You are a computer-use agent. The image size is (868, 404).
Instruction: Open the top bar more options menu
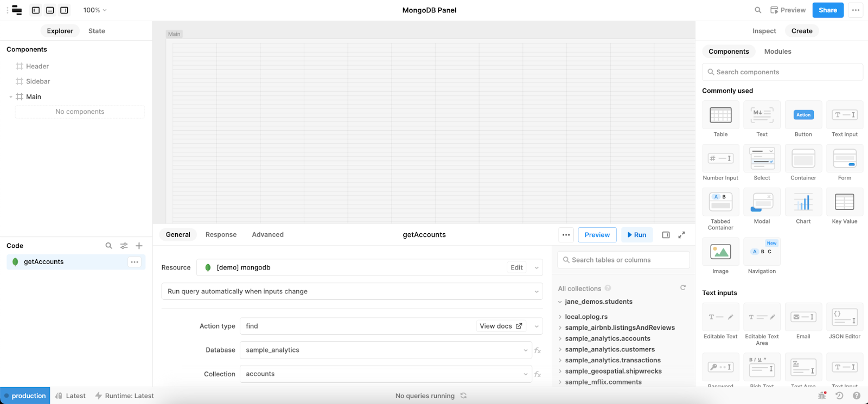coord(856,10)
